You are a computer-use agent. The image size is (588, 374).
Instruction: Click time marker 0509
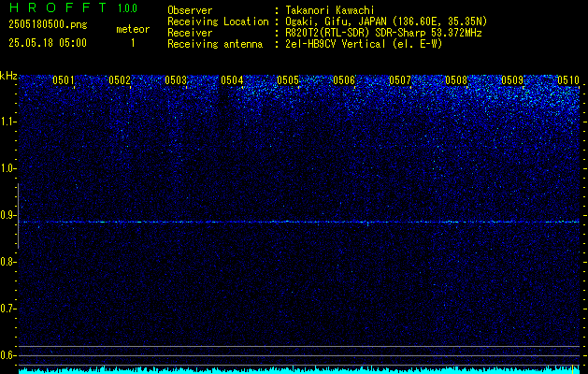click(x=512, y=80)
